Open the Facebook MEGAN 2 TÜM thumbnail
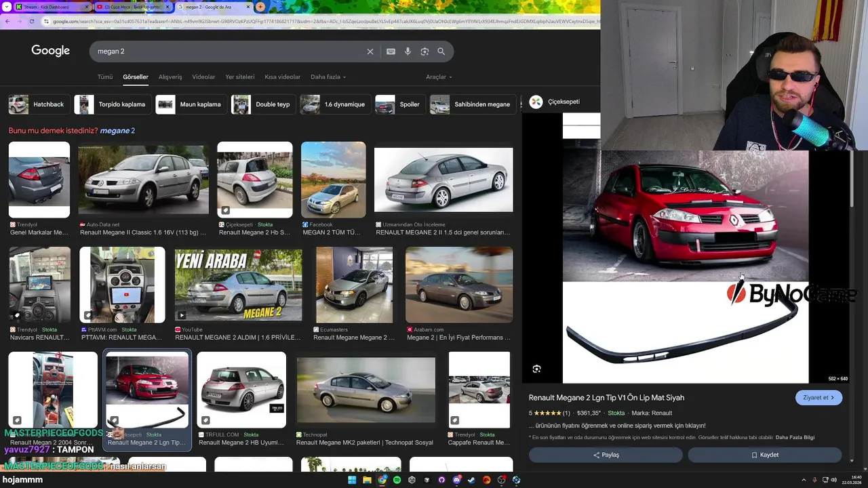The height and width of the screenshot is (488, 868). [x=333, y=180]
